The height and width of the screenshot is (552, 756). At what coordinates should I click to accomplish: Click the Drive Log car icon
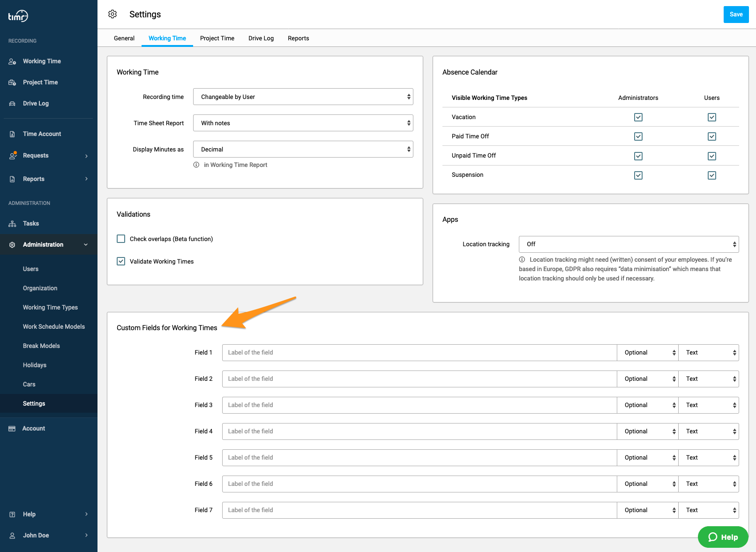click(12, 104)
